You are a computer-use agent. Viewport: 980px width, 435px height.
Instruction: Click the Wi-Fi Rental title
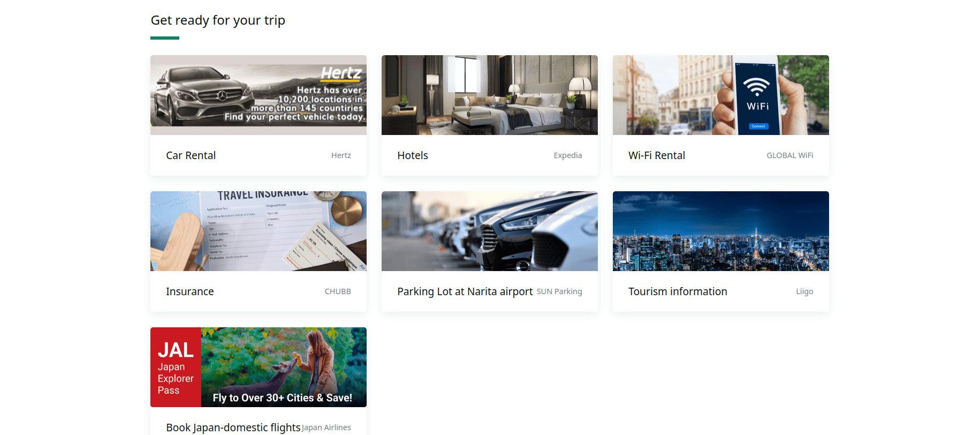coord(657,155)
